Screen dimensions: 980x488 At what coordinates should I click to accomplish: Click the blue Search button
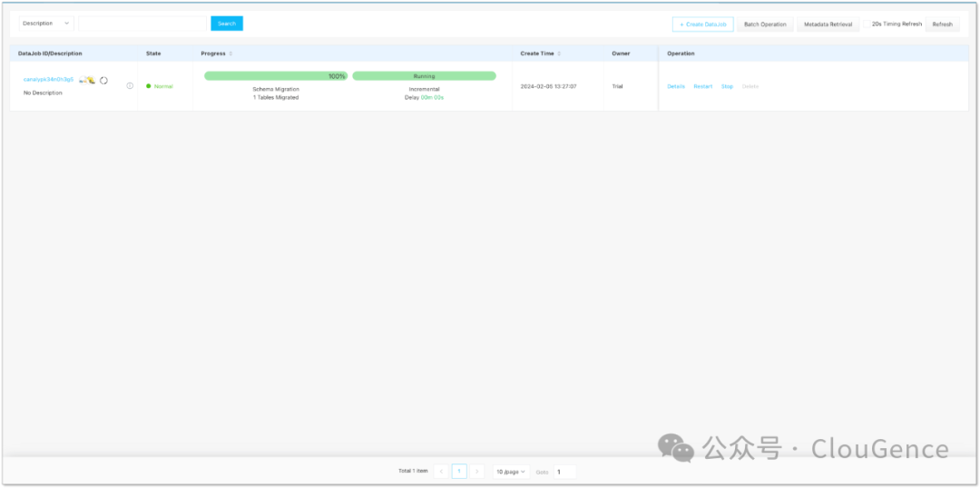[x=227, y=23]
